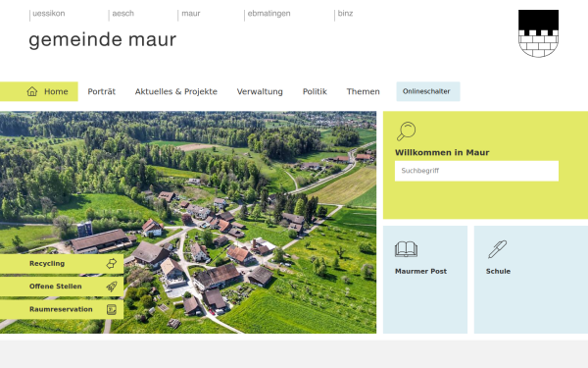Click the list icon beside Raumreservation
The image size is (588, 368).
click(112, 309)
